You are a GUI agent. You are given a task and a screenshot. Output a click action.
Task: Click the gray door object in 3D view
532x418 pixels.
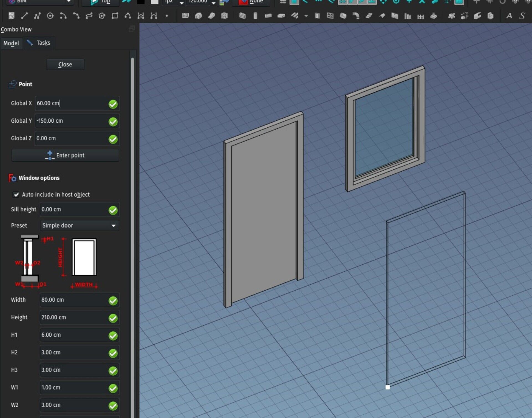click(264, 210)
